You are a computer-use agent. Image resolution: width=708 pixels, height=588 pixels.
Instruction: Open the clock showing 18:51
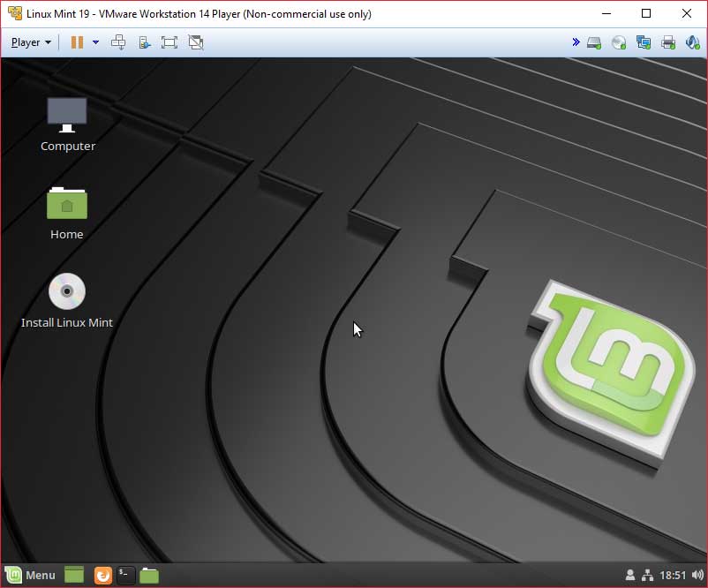click(x=673, y=575)
